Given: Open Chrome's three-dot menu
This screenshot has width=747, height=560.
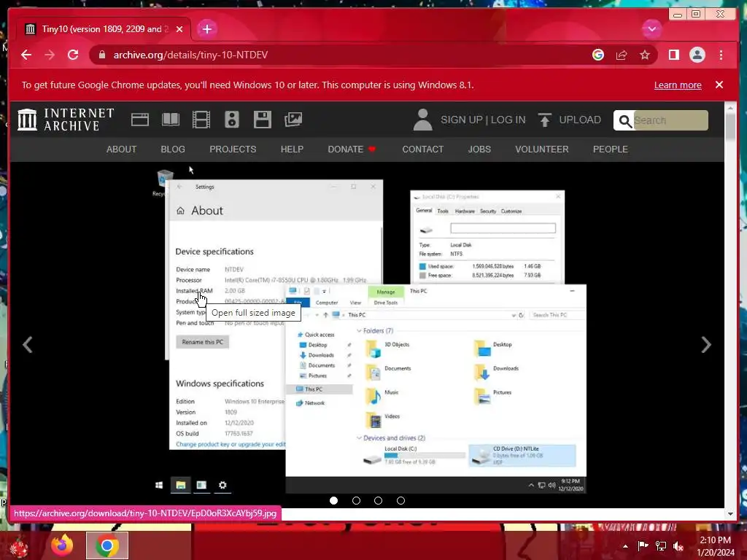Looking at the screenshot, I should (721, 55).
